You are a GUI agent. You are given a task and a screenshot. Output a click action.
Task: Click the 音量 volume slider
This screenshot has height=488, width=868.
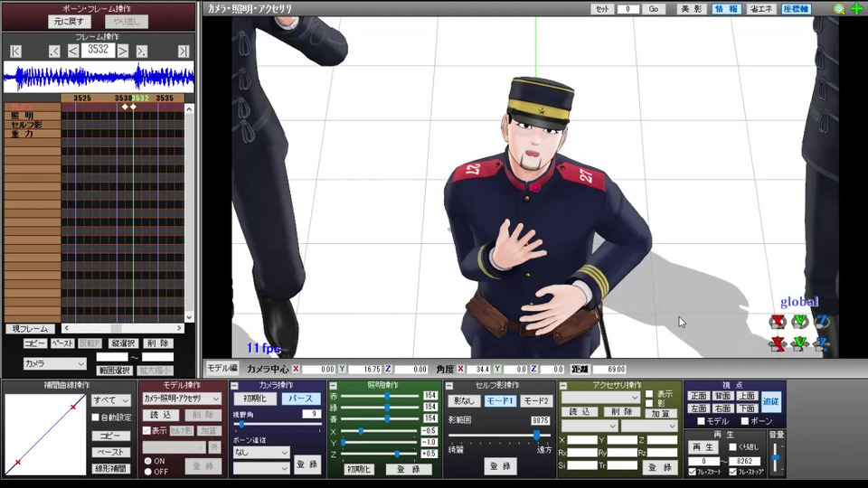(776, 457)
